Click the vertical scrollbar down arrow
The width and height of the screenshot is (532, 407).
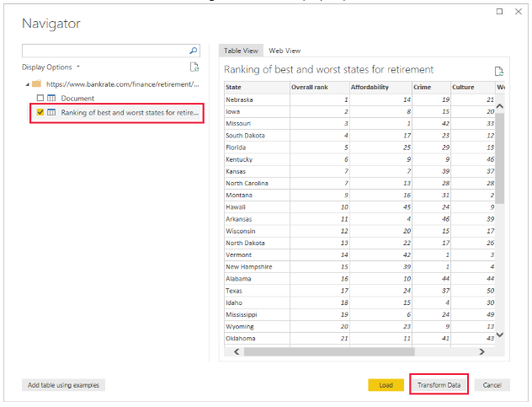(499, 335)
